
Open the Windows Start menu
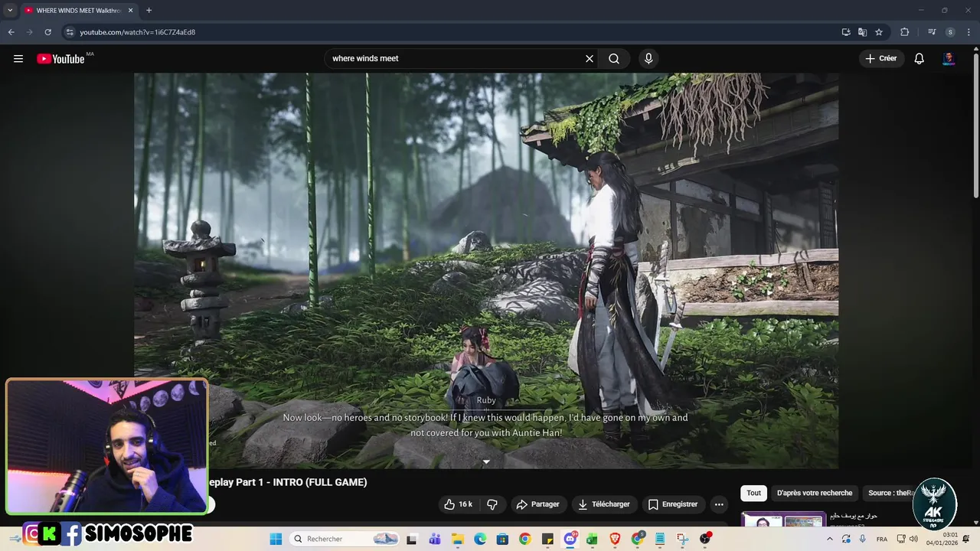pyautogui.click(x=276, y=539)
